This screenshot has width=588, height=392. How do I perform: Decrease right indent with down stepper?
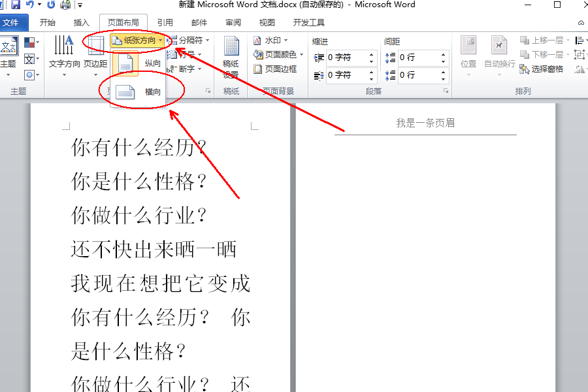click(371, 79)
